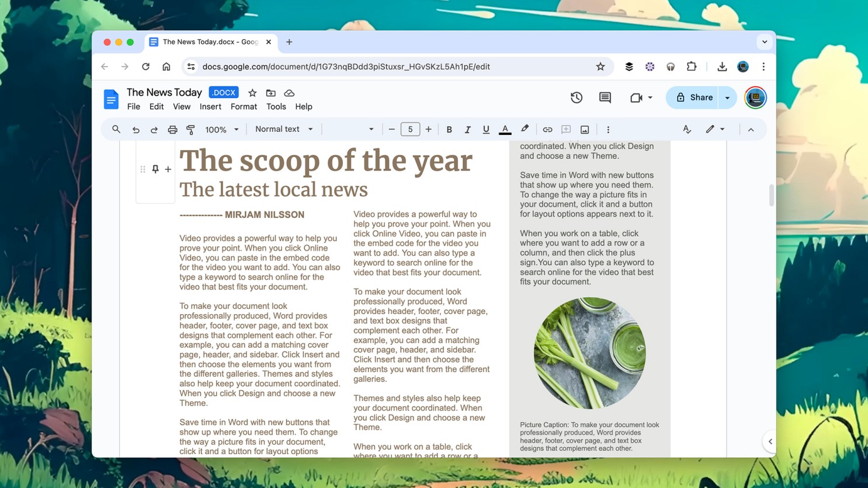Click the undo arrow icon

(x=136, y=130)
